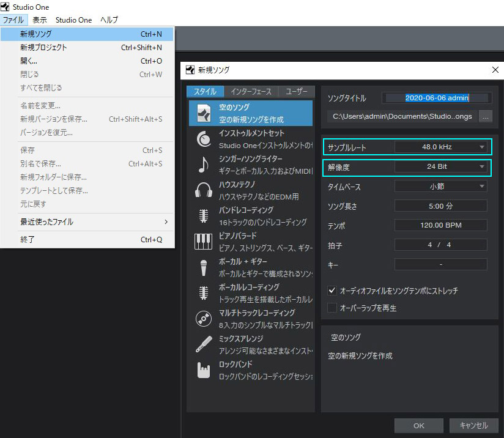Select the ロックバンド template title

pos(235,365)
